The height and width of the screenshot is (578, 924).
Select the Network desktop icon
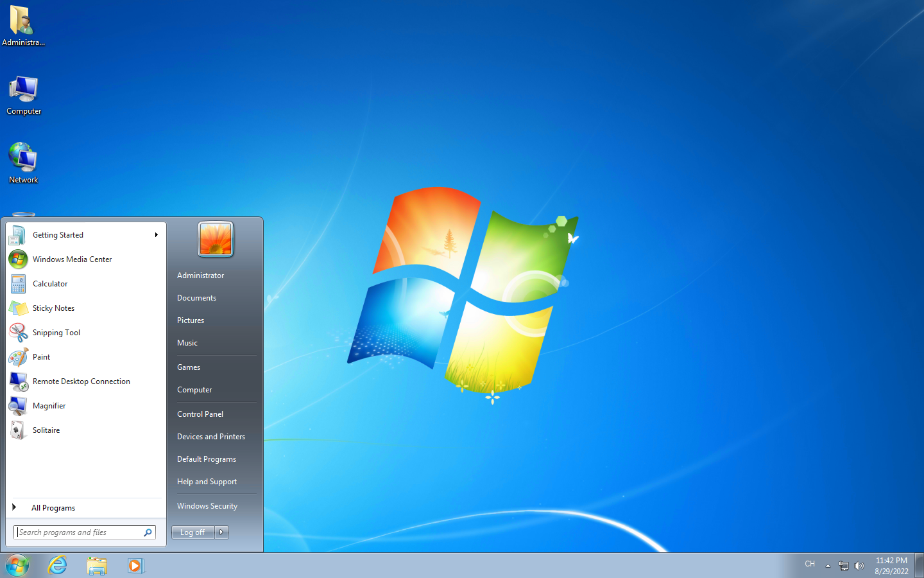23,164
